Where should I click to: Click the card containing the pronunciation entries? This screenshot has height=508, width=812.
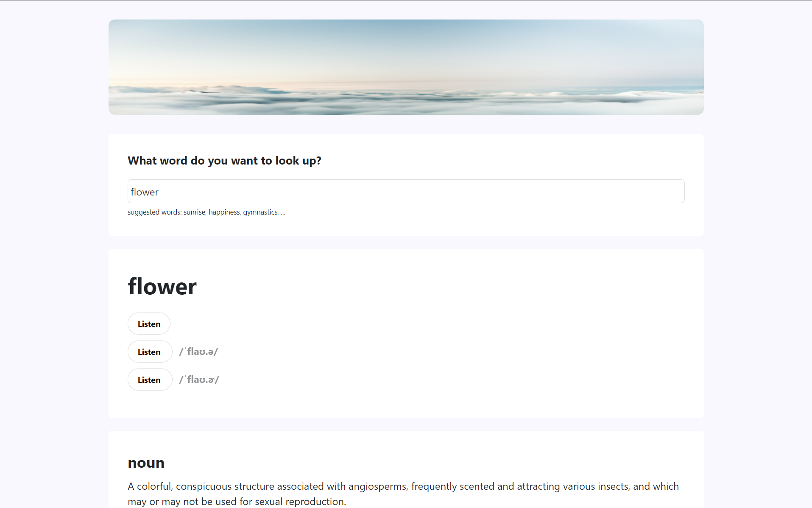pyautogui.click(x=405, y=333)
